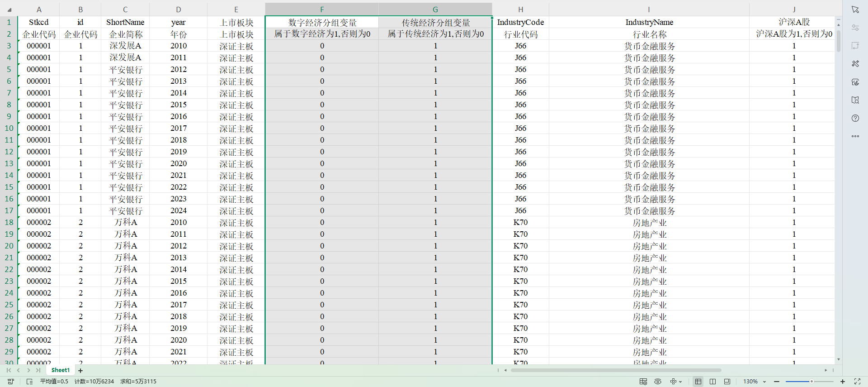Jump to the last sheet tab arrow
Viewport: 868px width, 387px height.
pyautogui.click(x=38, y=370)
